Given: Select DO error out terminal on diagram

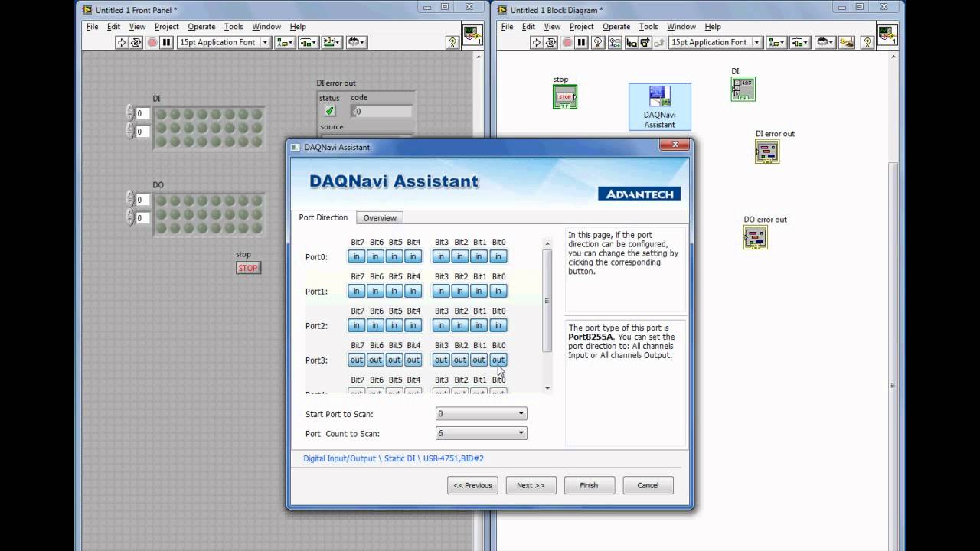Looking at the screenshot, I should (755, 237).
